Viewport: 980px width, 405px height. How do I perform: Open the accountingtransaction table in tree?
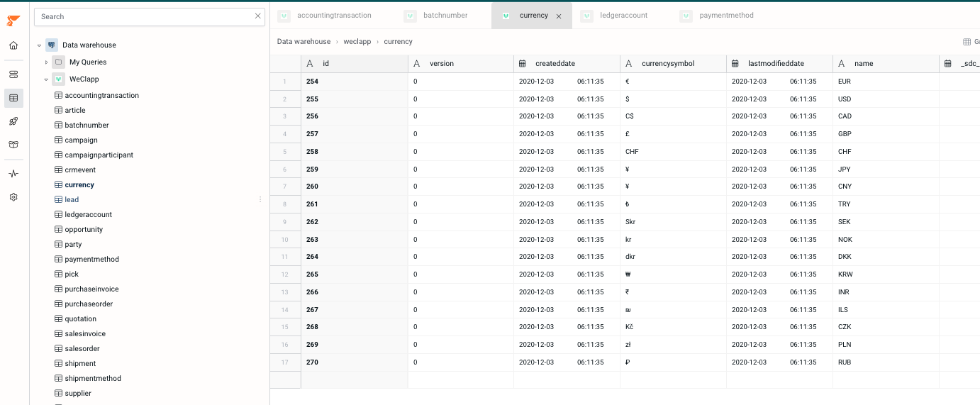pyautogui.click(x=101, y=95)
